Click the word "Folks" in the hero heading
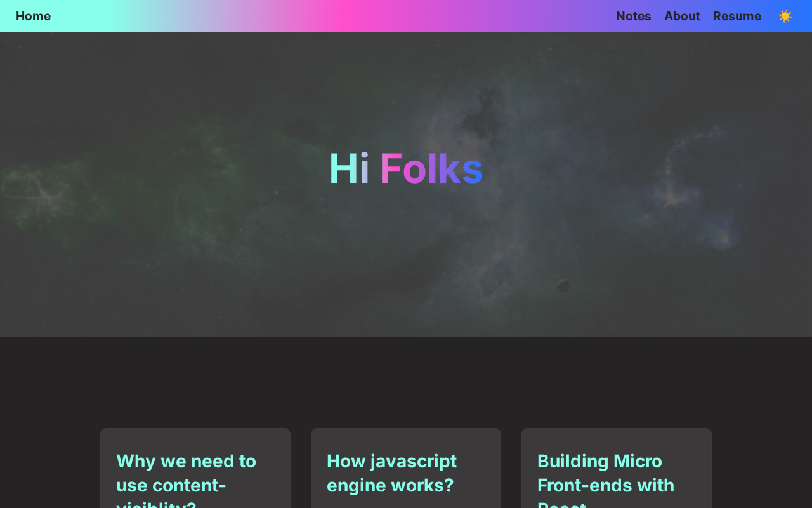Viewport: 812px width, 508px height. point(431,169)
